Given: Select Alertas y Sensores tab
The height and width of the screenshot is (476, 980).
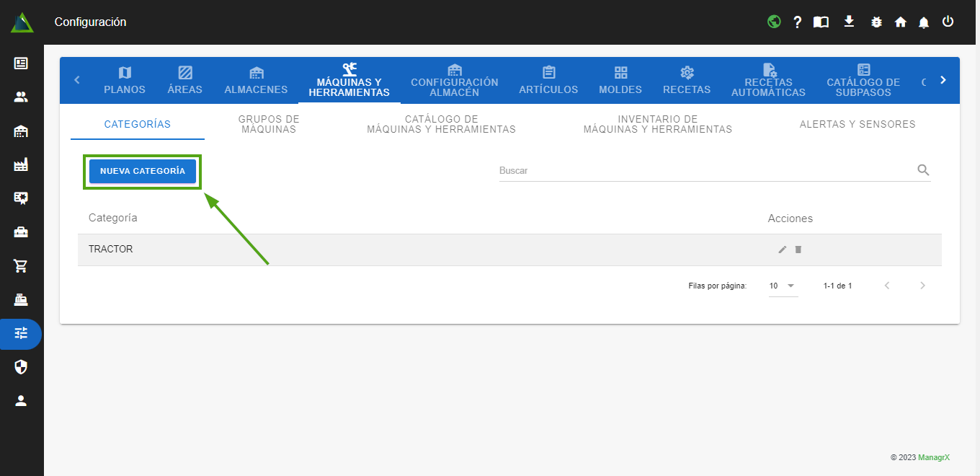Looking at the screenshot, I should pyautogui.click(x=857, y=124).
